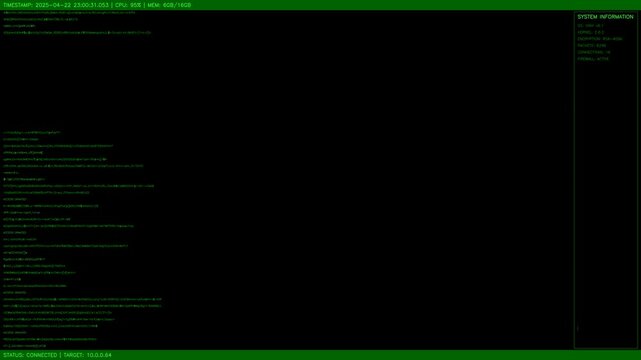Click the STATUS: CONNECTED label
This screenshot has width=641, height=360.
[x=30, y=355]
